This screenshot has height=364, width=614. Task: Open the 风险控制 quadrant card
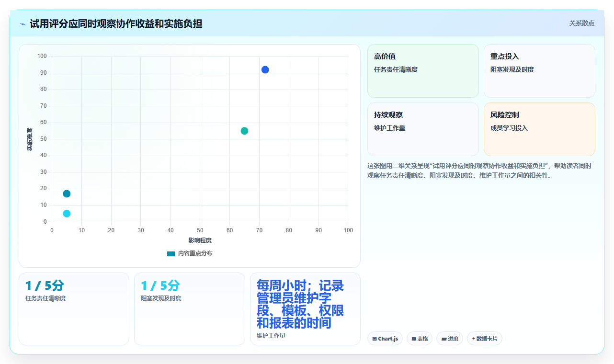coord(539,129)
